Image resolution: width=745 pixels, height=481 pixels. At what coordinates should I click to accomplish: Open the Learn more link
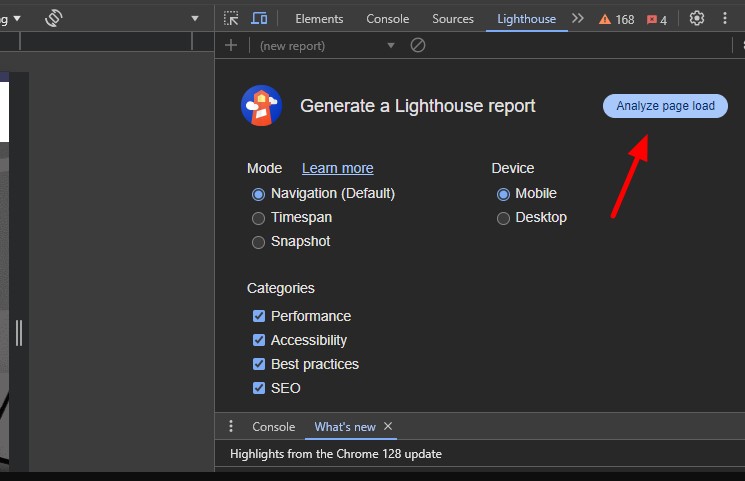(x=337, y=168)
